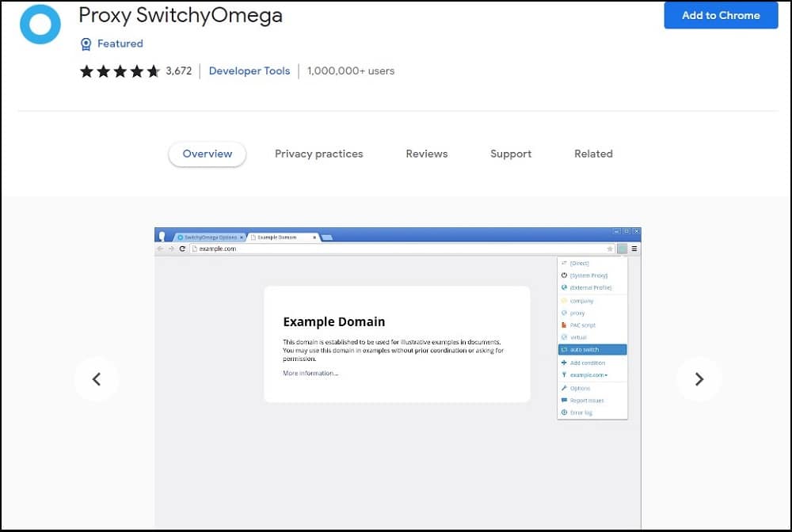Click the back arrow in preview browser
792x532 pixels.
pos(160,249)
